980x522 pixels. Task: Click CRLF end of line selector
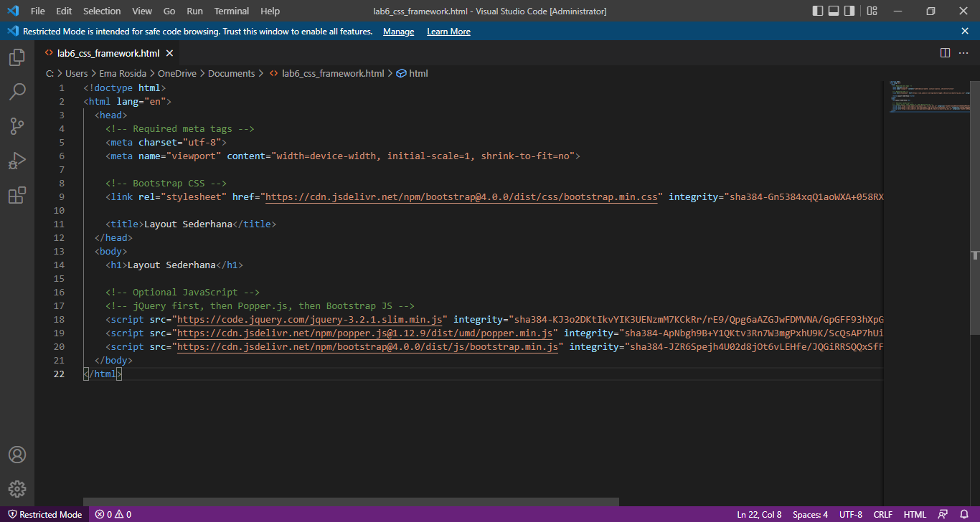click(882, 514)
